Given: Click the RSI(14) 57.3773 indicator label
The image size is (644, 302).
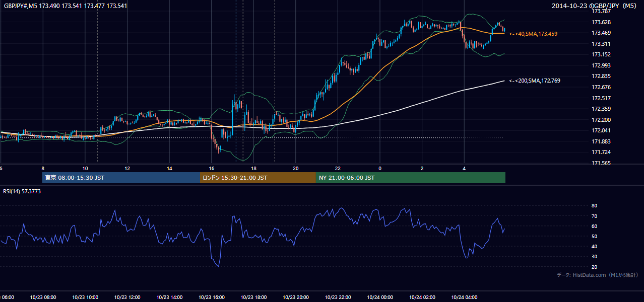Looking at the screenshot, I should point(22,191).
